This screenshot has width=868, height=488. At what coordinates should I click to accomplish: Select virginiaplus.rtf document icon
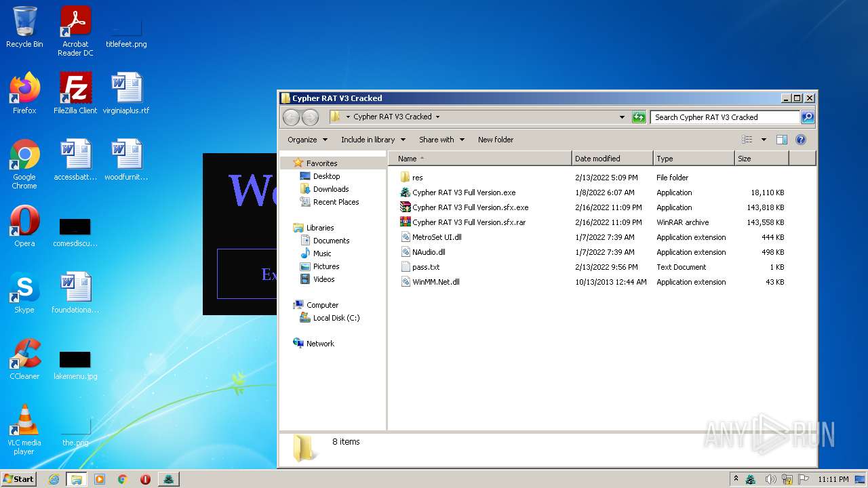(126, 94)
